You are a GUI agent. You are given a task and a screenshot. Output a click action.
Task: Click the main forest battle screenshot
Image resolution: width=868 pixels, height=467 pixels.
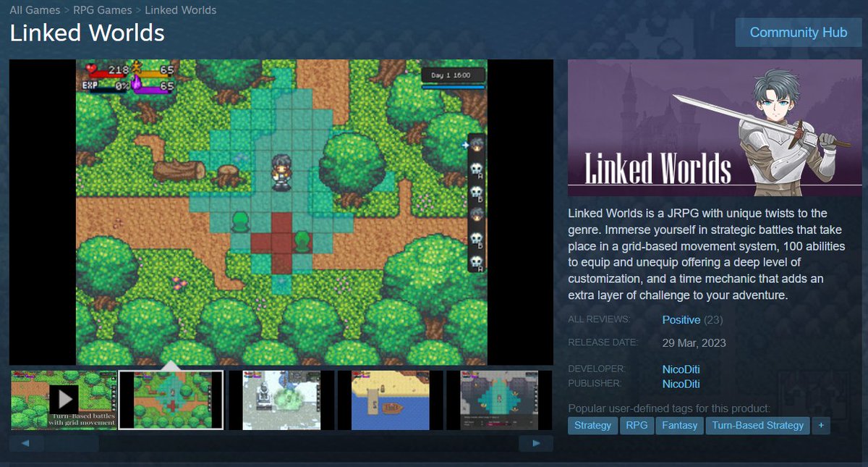(x=281, y=212)
